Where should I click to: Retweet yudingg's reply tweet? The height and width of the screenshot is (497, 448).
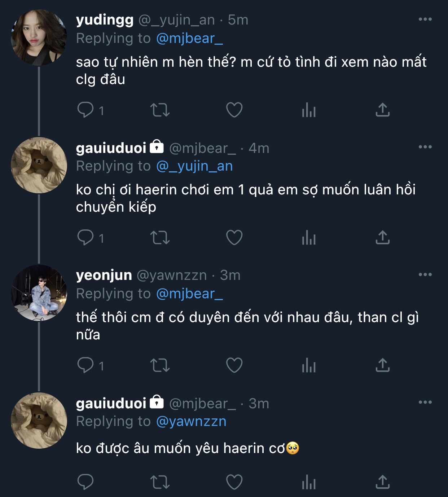point(160,110)
